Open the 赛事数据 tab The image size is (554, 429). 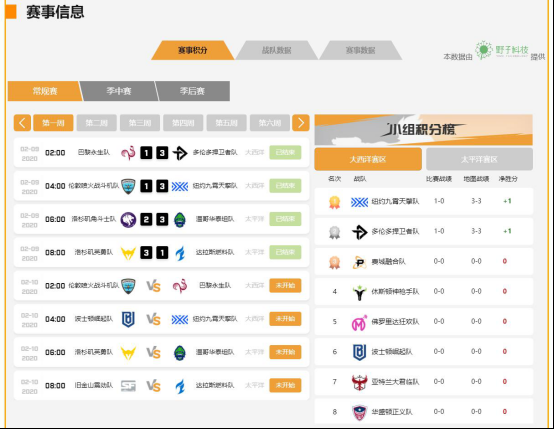click(360, 50)
